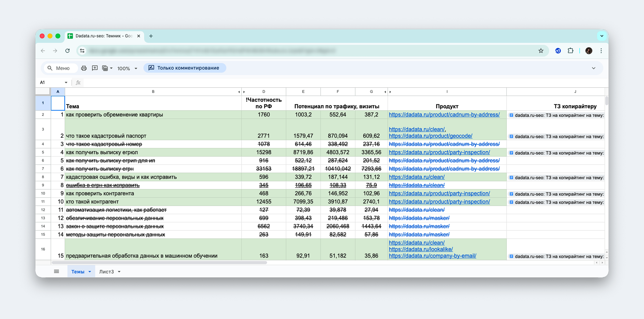
Task: Expand the toolbar collapse chevron at right
Action: pyautogui.click(x=594, y=68)
